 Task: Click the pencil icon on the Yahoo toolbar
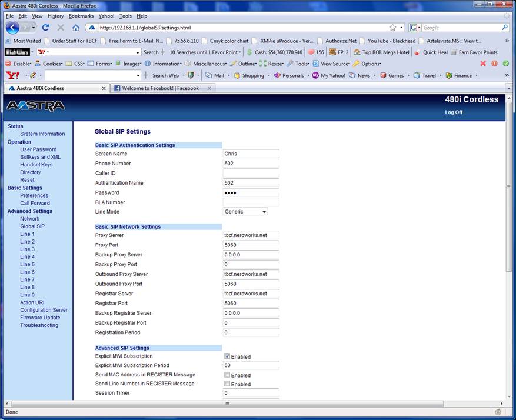(33, 75)
